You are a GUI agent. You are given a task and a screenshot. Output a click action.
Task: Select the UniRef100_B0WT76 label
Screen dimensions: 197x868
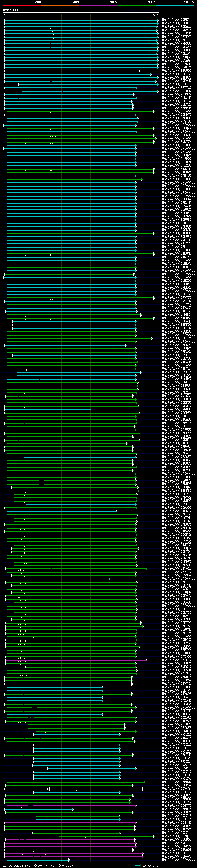click(177, 142)
